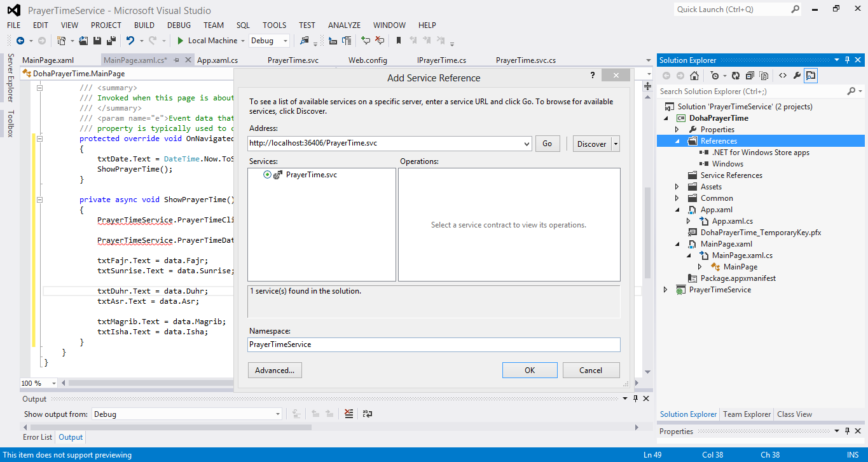Click the Collapse All icon in Solution Explorer
The image size is (868, 462).
click(750, 76)
